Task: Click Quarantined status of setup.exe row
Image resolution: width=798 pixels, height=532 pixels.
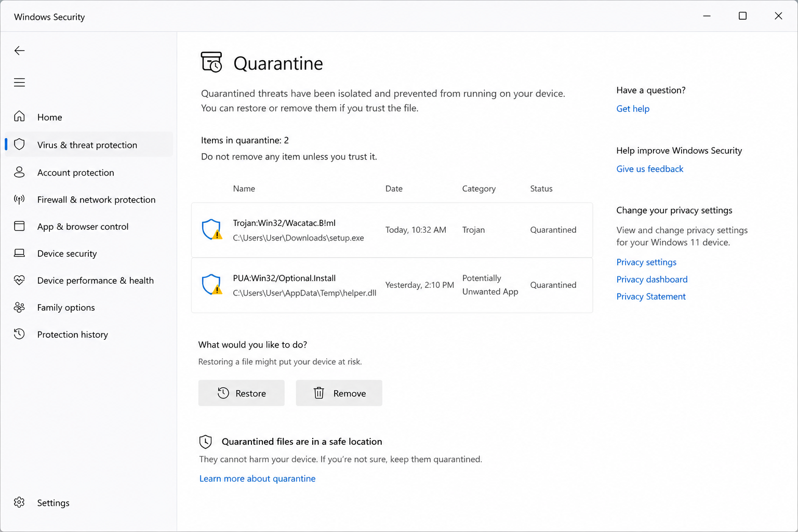Action: click(553, 230)
